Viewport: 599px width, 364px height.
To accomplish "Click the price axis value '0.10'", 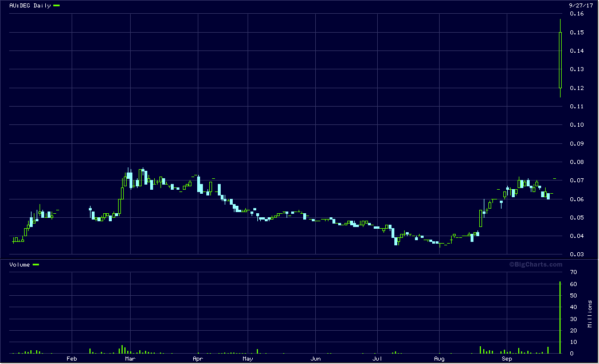I will (x=577, y=124).
